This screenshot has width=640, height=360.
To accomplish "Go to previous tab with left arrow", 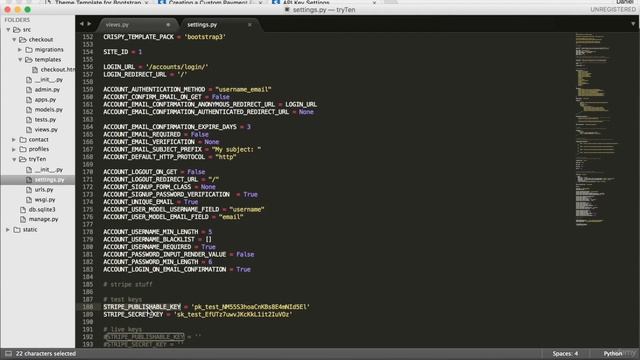I will [82, 24].
